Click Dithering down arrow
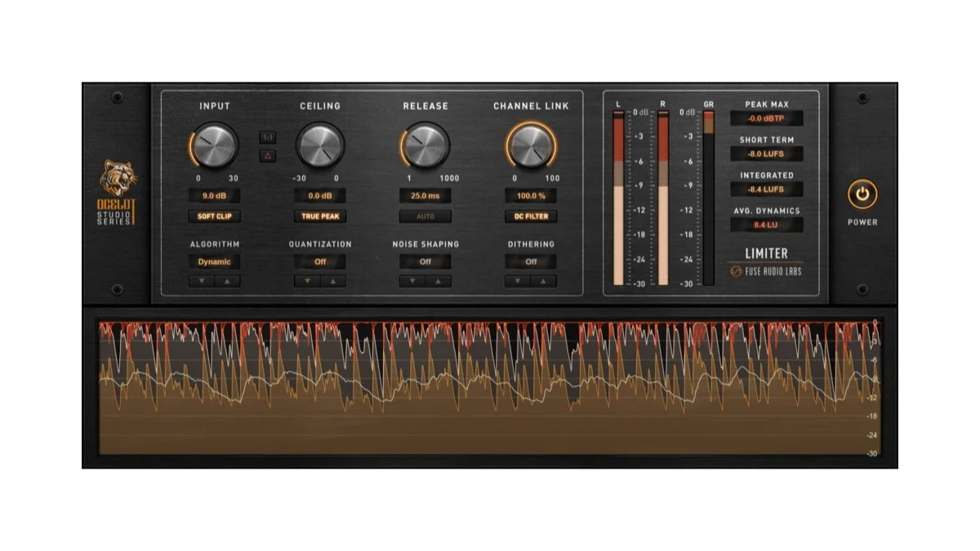 pos(518,282)
